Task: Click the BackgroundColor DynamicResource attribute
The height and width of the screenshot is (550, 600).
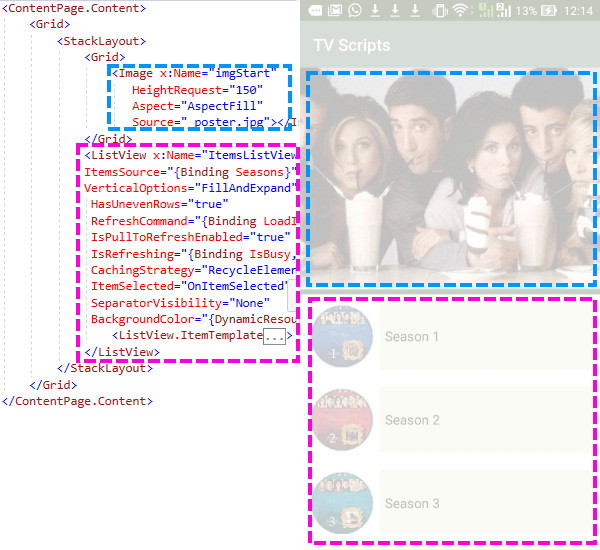Action: [194, 319]
